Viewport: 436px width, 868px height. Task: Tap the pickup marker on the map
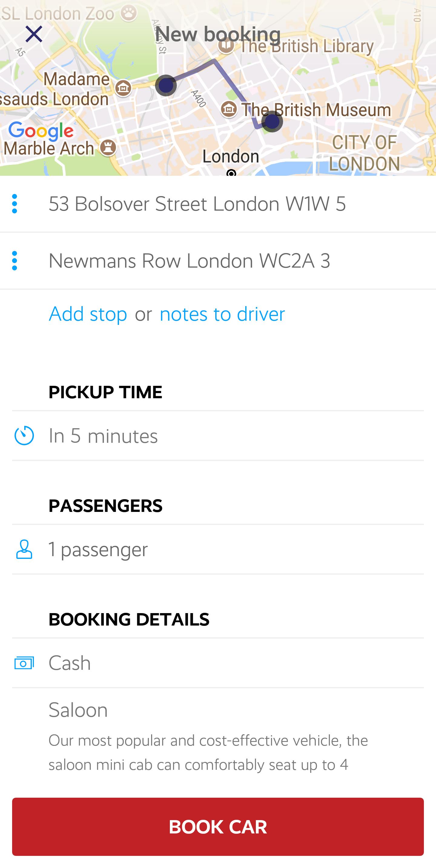[x=166, y=85]
